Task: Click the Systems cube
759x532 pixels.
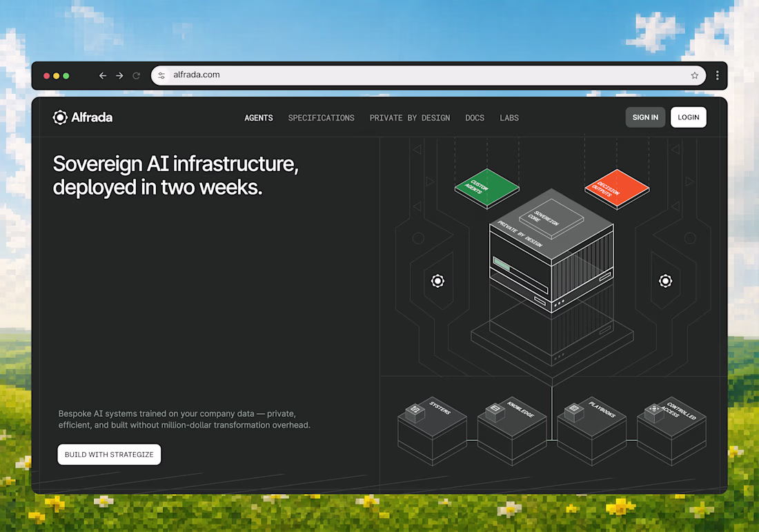Action: pos(432,431)
